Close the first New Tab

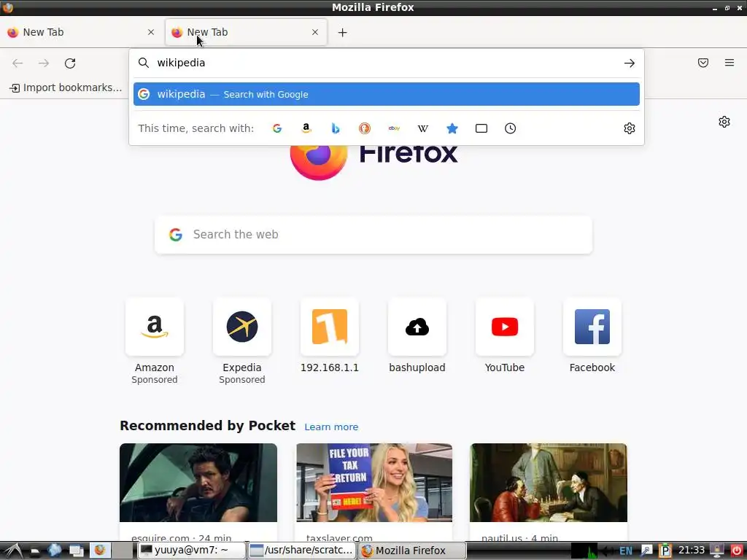click(151, 32)
